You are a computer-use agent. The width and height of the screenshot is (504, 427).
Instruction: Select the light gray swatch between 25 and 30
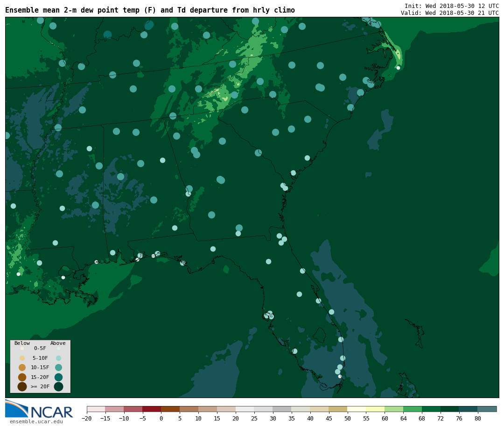(x=264, y=409)
